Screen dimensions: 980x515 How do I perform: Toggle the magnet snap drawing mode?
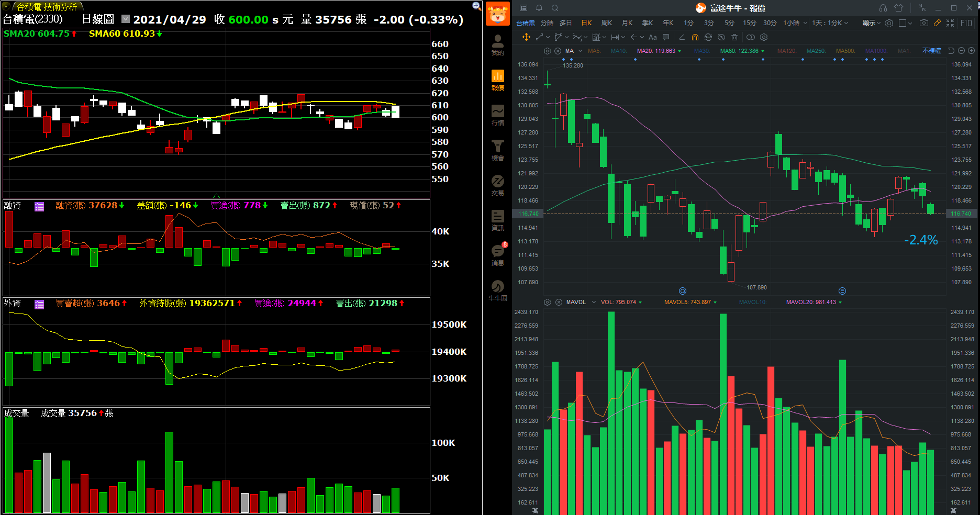(695, 37)
